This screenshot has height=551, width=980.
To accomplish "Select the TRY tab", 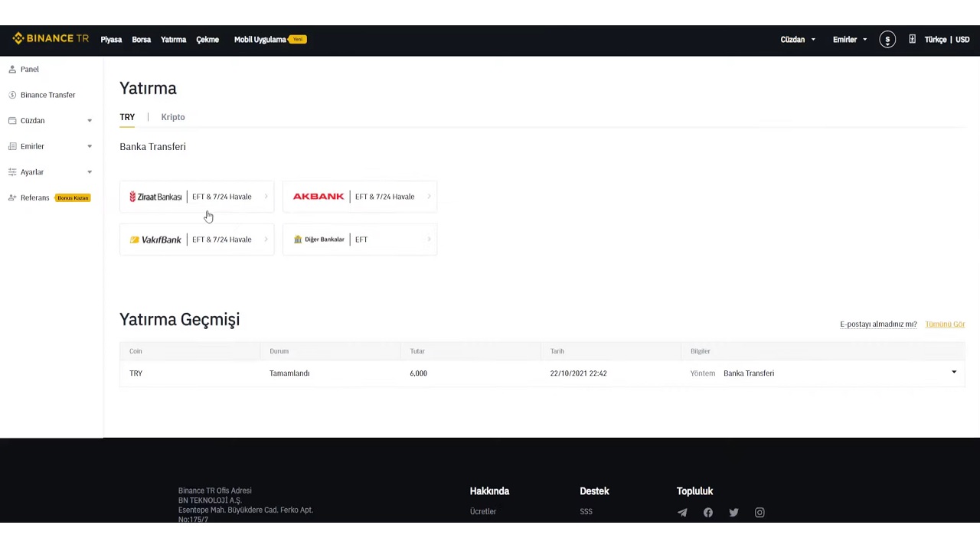I will pyautogui.click(x=127, y=117).
